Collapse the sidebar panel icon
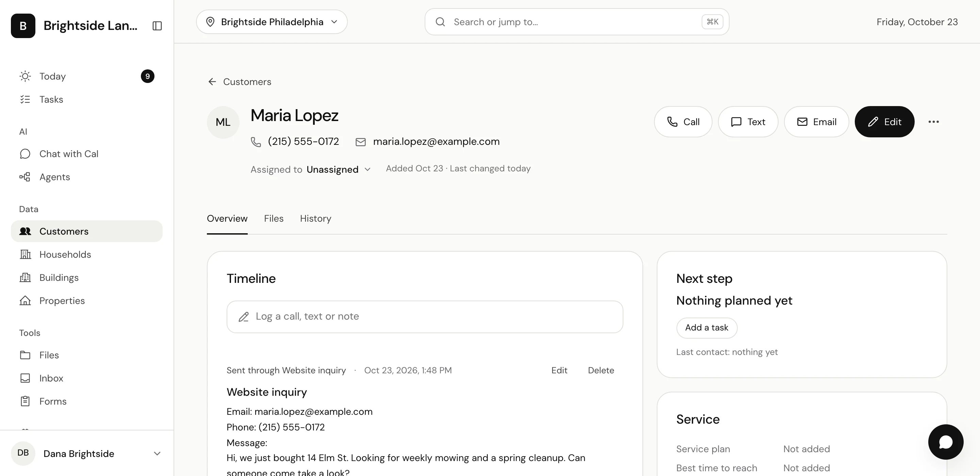The image size is (980, 476). tap(157, 26)
